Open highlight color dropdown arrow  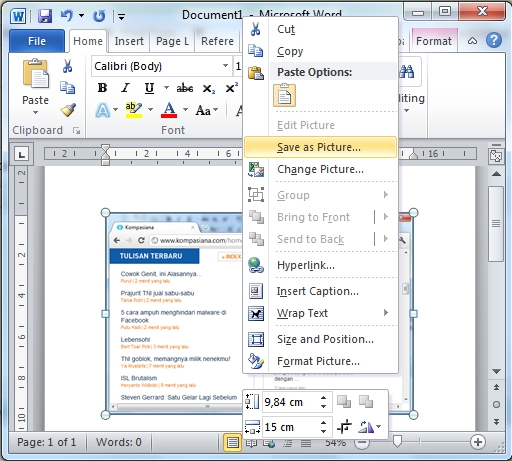point(150,109)
